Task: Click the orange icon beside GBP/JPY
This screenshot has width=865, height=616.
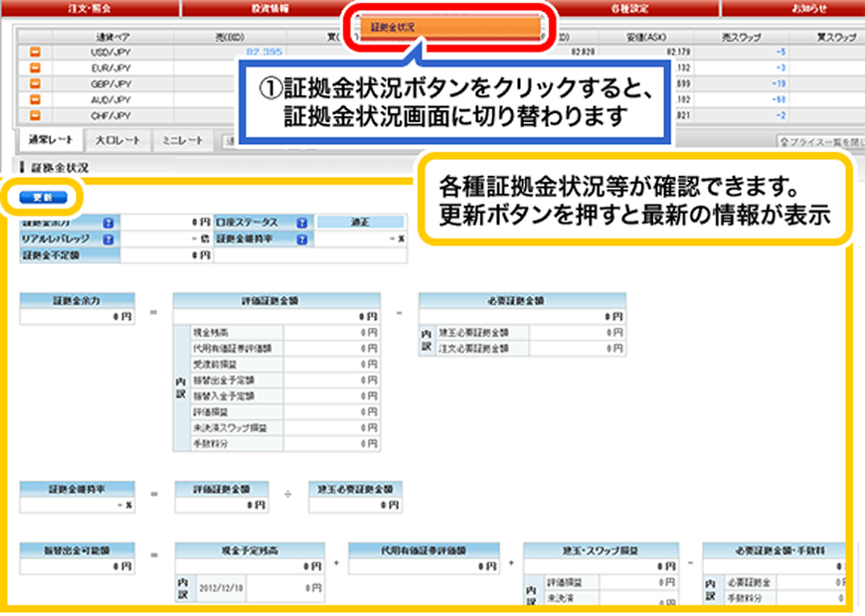Action: (x=35, y=83)
